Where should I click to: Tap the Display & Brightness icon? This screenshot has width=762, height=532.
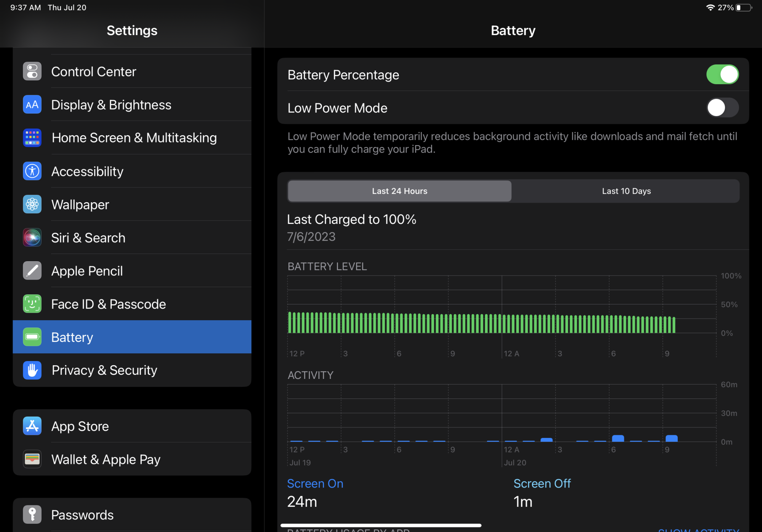pos(32,105)
